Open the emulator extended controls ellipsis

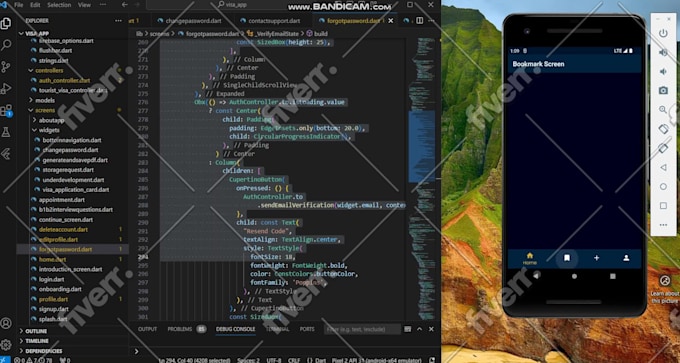663,225
